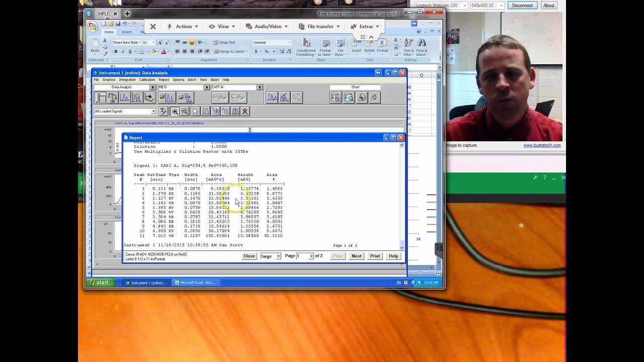Image resolution: width=644 pixels, height=362 pixels.
Task: Expand the CAFF.M method dropdown
Action: [x=260, y=87]
